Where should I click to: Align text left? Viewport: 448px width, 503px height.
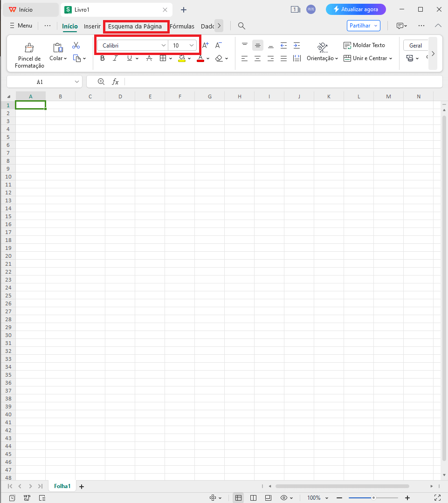click(x=245, y=58)
